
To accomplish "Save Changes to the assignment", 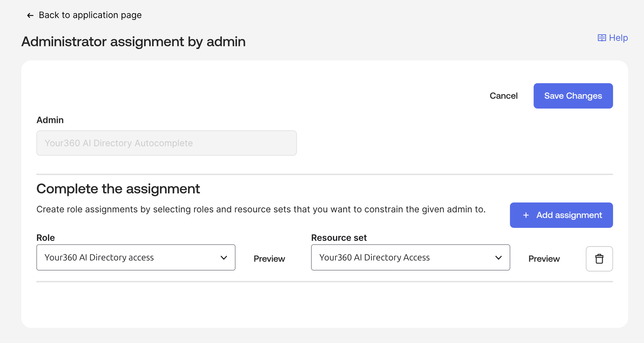I will [x=573, y=96].
